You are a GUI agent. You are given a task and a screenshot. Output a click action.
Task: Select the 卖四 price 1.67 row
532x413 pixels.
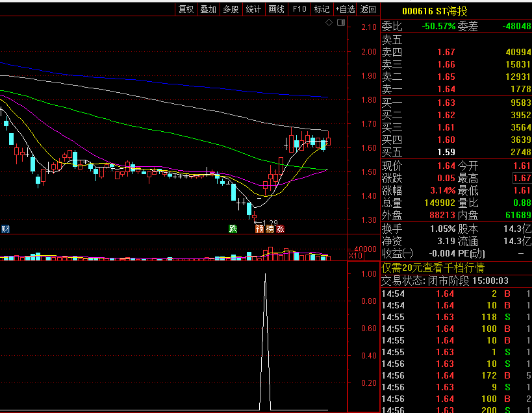pyautogui.click(x=457, y=52)
